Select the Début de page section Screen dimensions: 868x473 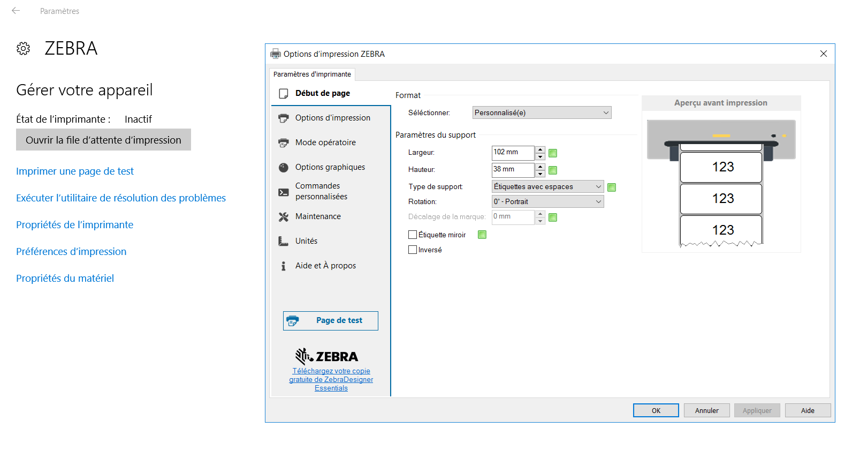[x=322, y=93]
